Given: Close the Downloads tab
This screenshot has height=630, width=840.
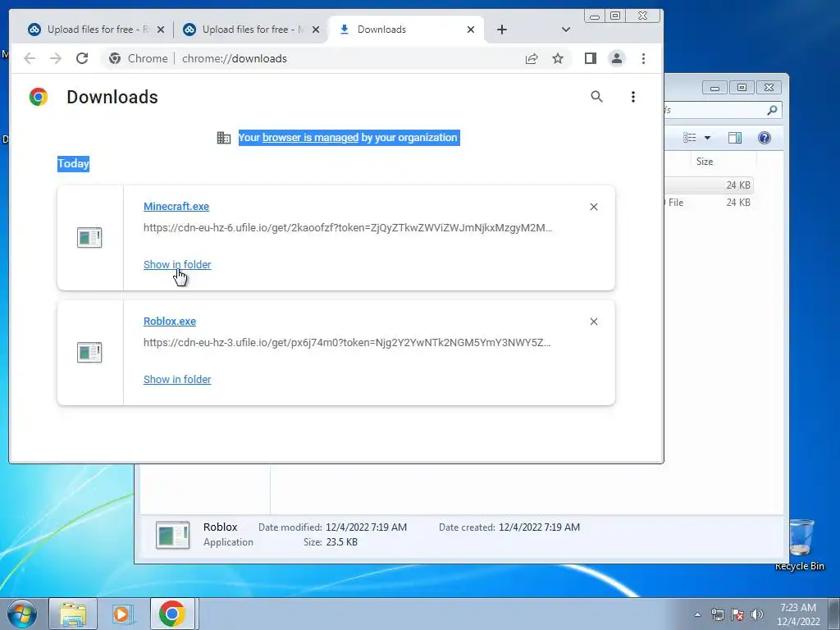Looking at the screenshot, I should click(471, 30).
